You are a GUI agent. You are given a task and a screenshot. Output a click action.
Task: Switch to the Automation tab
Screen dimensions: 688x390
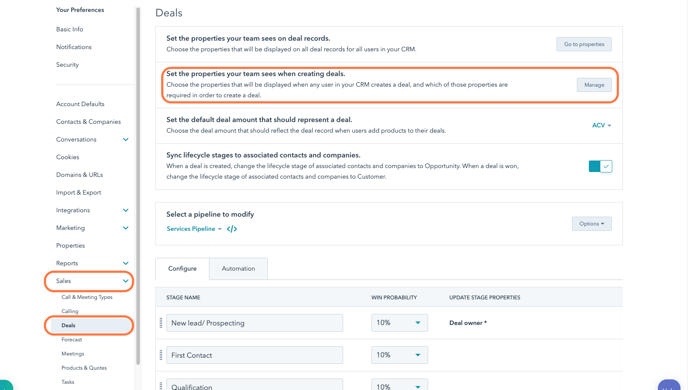pyautogui.click(x=238, y=268)
